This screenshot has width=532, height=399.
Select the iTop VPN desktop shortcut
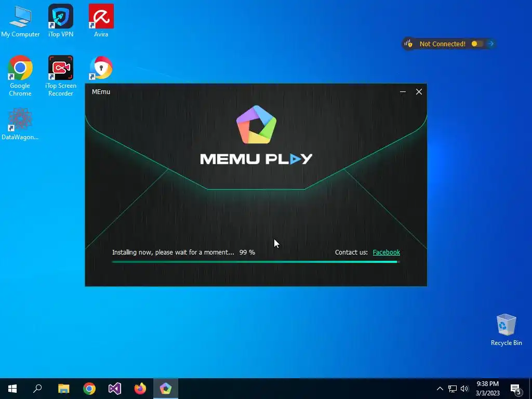[61, 21]
